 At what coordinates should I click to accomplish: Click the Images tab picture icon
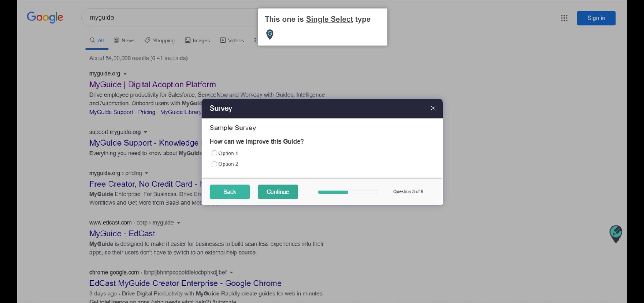[187, 40]
